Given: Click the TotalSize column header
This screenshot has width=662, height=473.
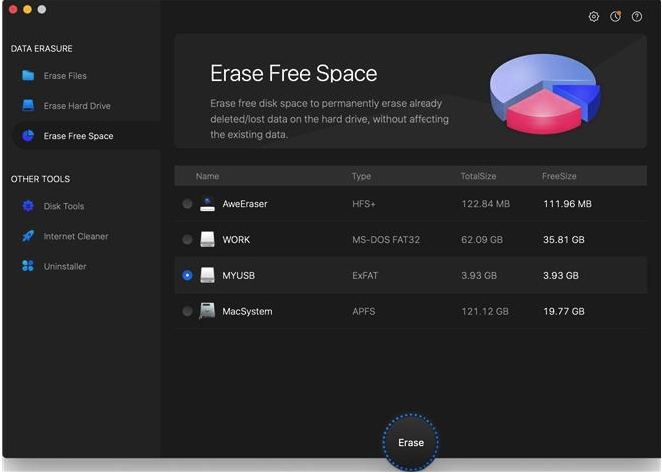Looking at the screenshot, I should tap(478, 176).
